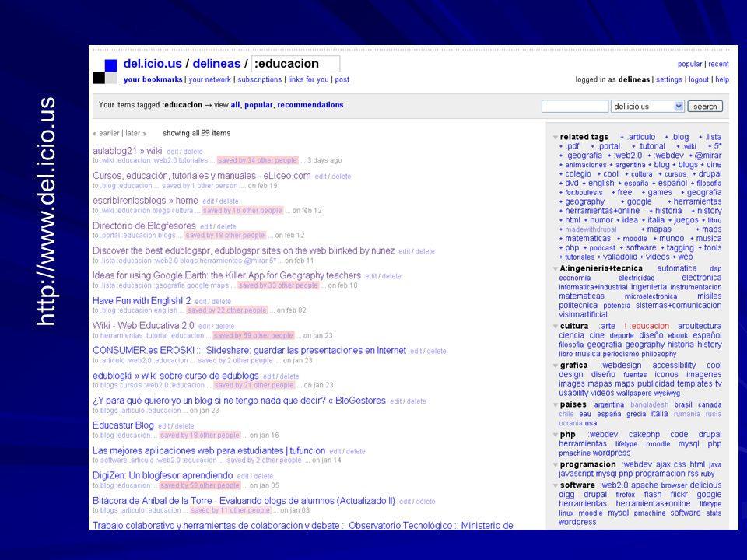This screenshot has height=560, width=747.
Task: Open Wiki - Web Educativa 2.0 bookmark
Action: 143,325
